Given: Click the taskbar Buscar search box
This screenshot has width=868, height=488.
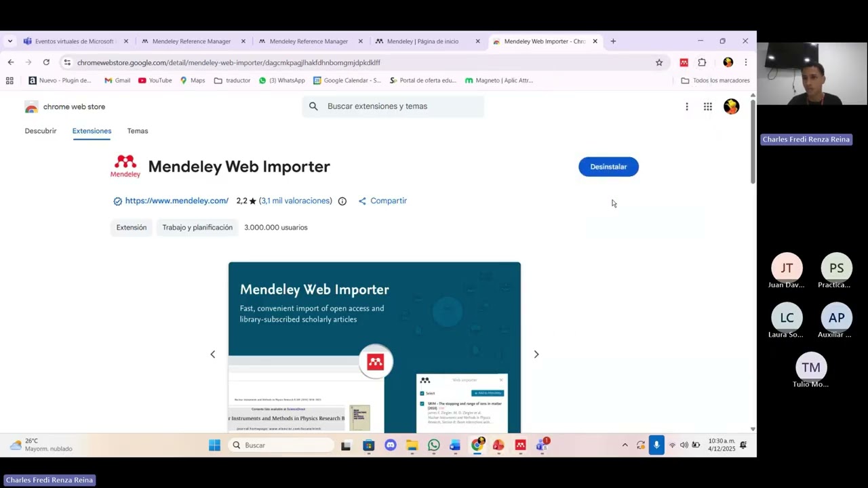Looking at the screenshot, I should 281,445.
